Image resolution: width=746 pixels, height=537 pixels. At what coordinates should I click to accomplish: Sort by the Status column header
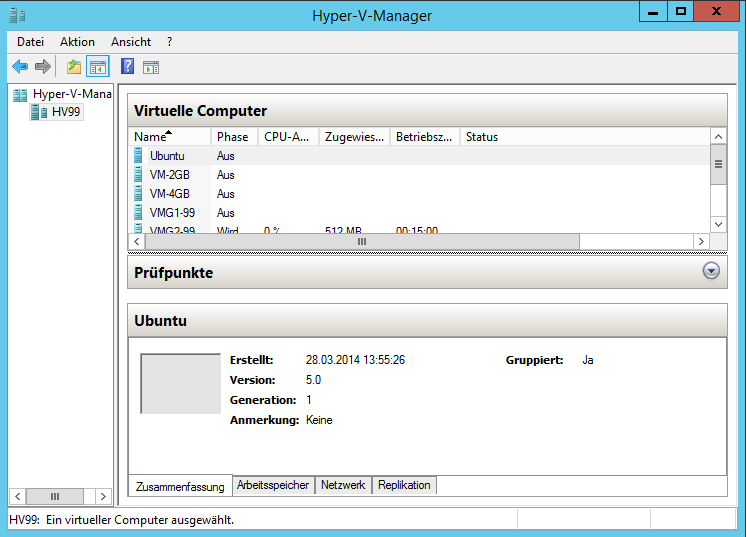click(x=585, y=137)
